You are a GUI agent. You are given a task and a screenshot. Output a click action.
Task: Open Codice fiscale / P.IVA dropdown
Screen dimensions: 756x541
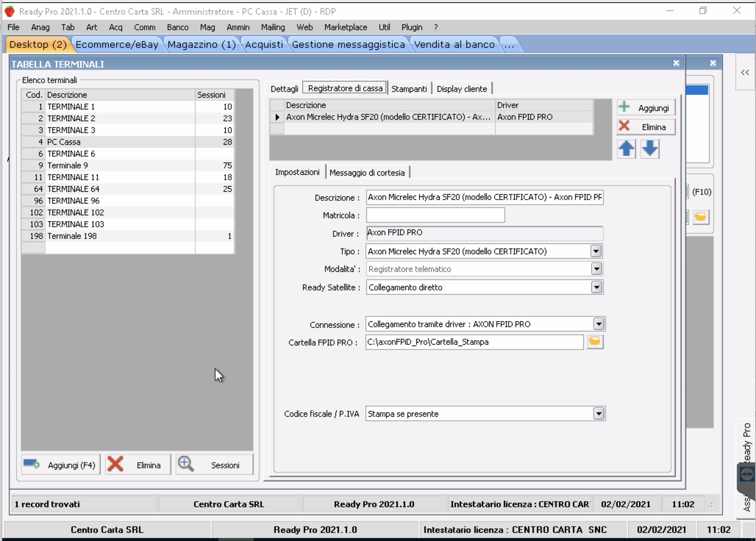[599, 414]
